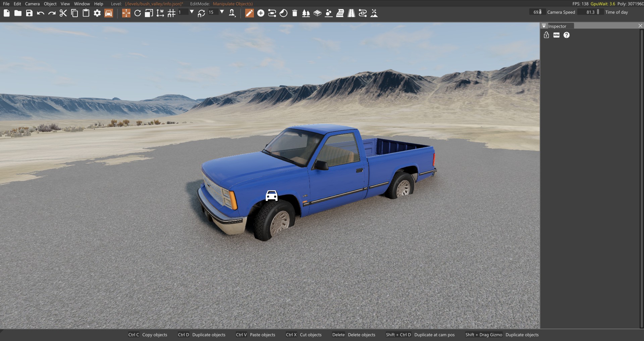Open the Object menu
Viewport: 644px width, 341px height.
click(50, 4)
